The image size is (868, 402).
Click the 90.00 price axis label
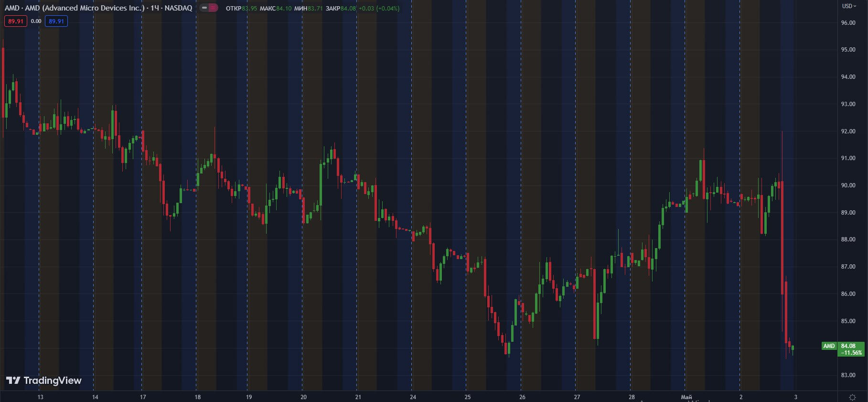pos(848,185)
